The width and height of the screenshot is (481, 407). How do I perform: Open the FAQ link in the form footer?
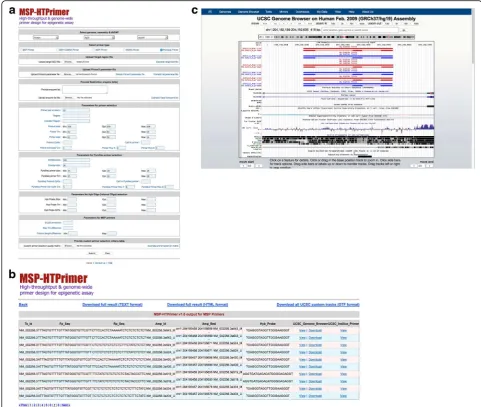click(x=110, y=263)
